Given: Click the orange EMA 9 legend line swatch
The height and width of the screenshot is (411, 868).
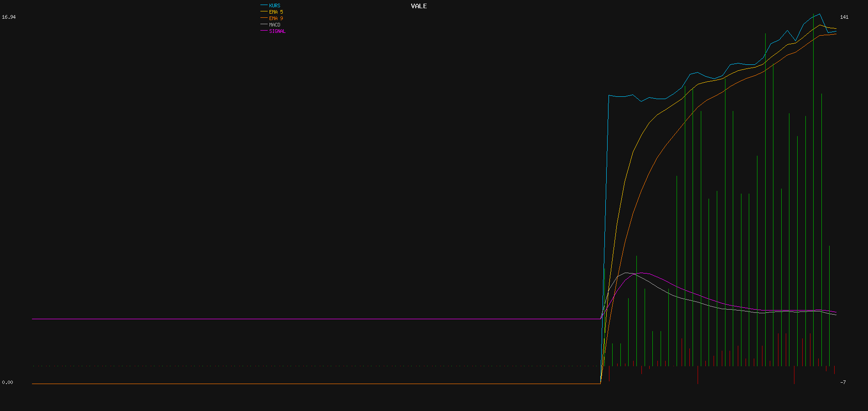Looking at the screenshot, I should point(264,18).
